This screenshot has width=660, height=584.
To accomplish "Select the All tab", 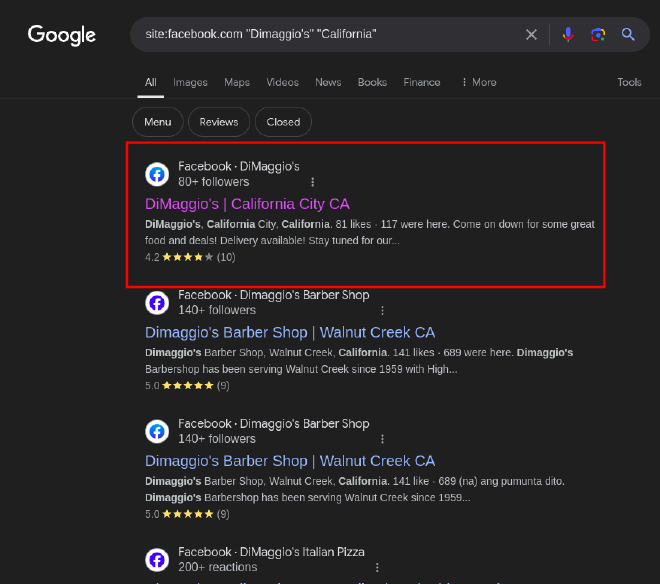I will pos(151,82).
